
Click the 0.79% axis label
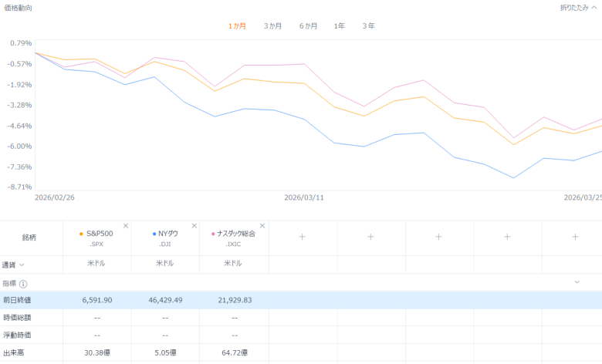tap(21, 43)
